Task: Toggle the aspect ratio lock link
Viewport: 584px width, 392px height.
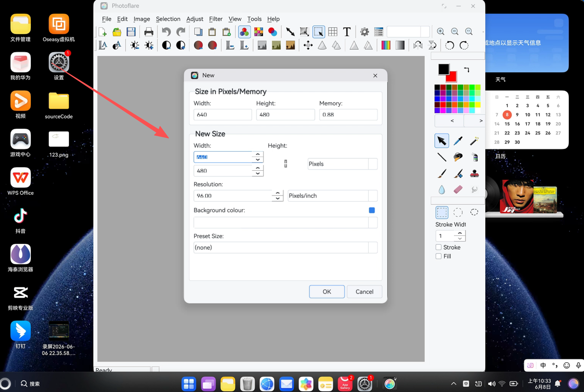Action: 286,164
